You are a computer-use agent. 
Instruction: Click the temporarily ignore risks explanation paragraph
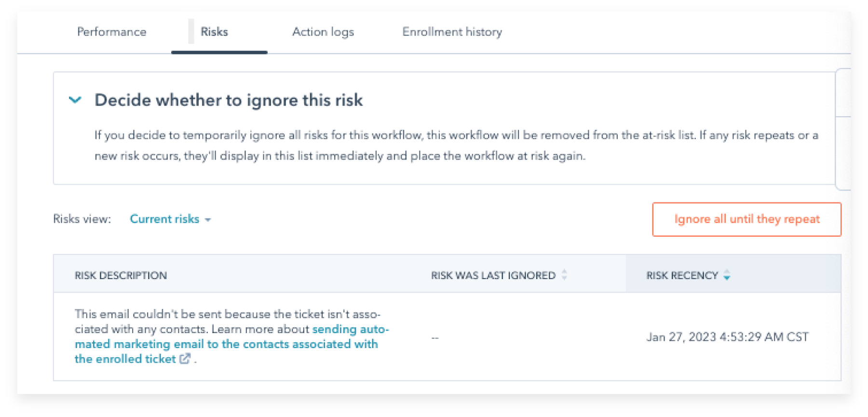(456, 145)
